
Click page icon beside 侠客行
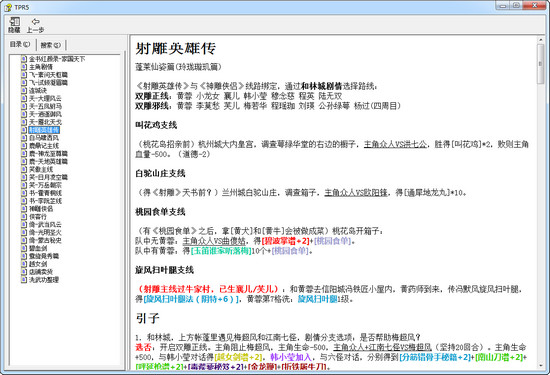tap(24, 217)
